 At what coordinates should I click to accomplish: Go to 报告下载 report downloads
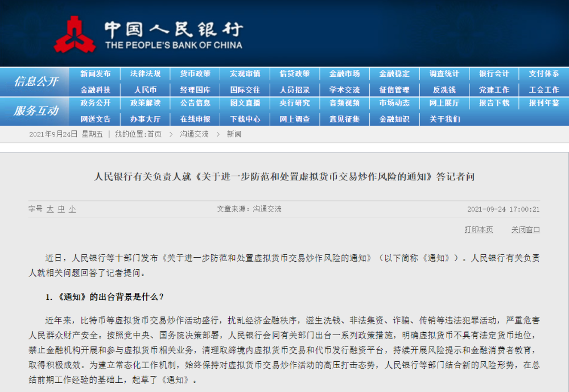(494, 104)
